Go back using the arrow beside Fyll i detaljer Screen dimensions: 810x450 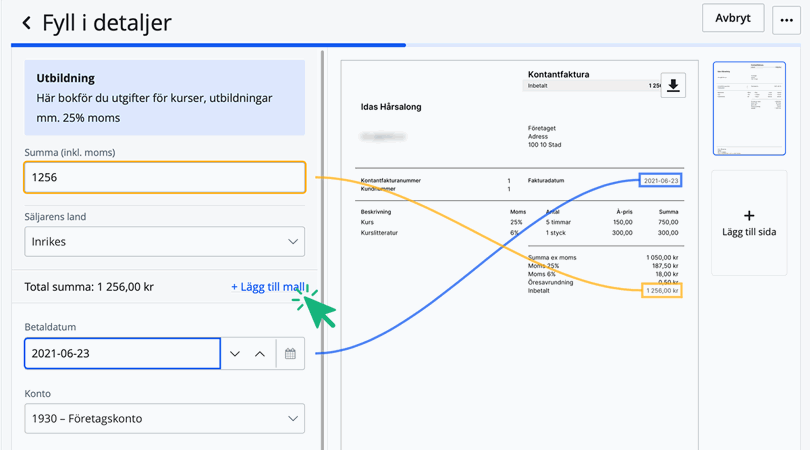pyautogui.click(x=26, y=23)
